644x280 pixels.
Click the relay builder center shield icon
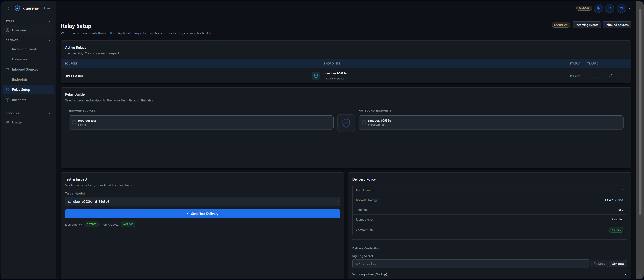346,123
